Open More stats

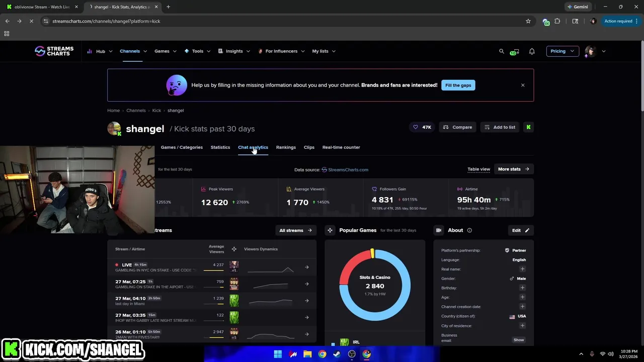514,169
